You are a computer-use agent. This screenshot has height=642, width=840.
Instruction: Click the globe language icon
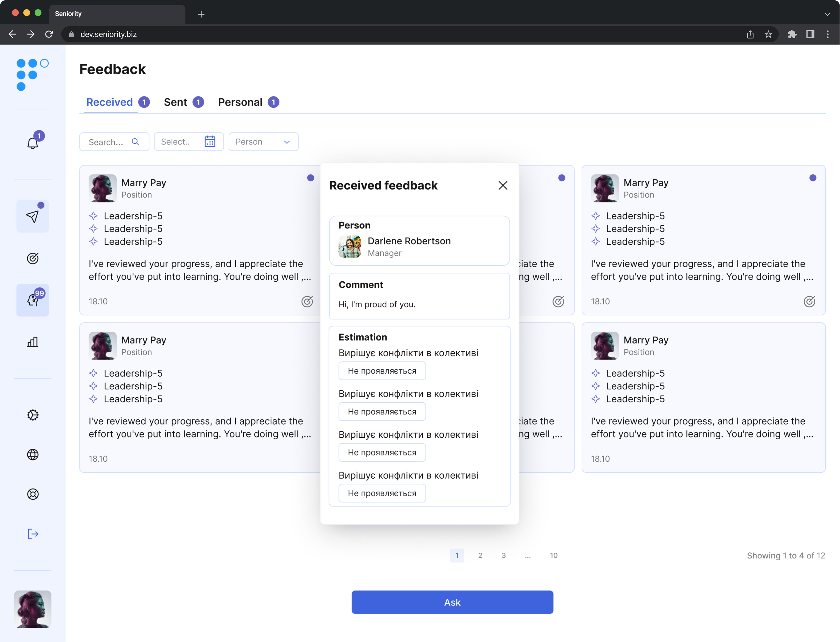pyautogui.click(x=32, y=454)
